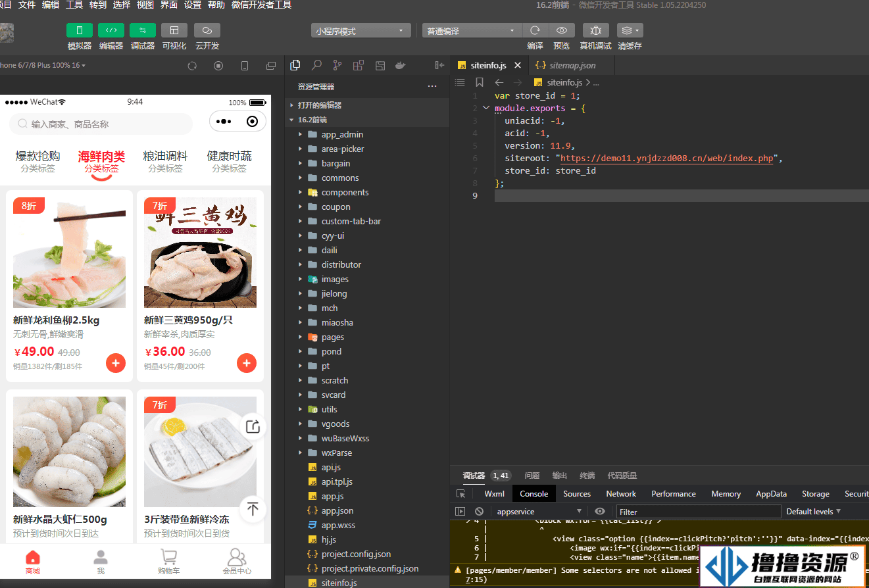Add 新鲜龙利鱼柳2.5kg with plus button

pyautogui.click(x=116, y=363)
